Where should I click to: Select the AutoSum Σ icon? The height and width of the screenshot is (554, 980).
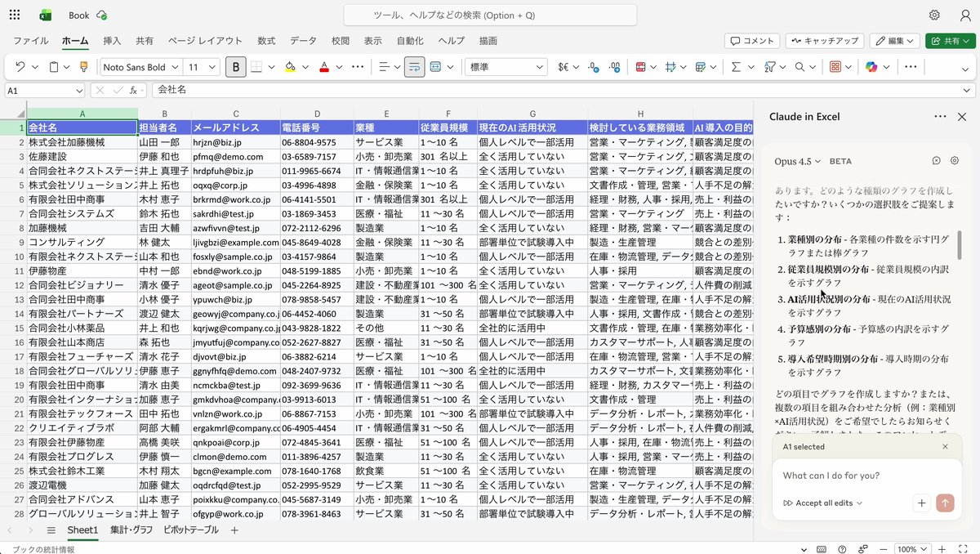point(737,66)
